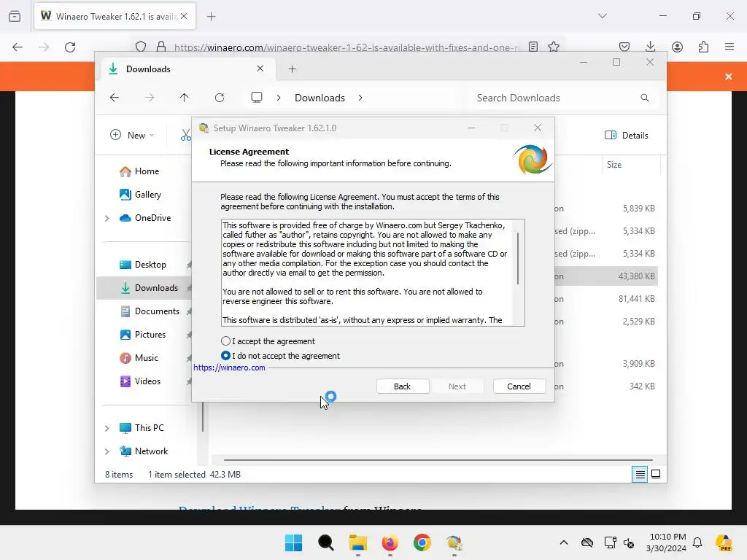Cancel the Winaero Tweaker setup
The image size is (747, 560).
click(x=519, y=386)
